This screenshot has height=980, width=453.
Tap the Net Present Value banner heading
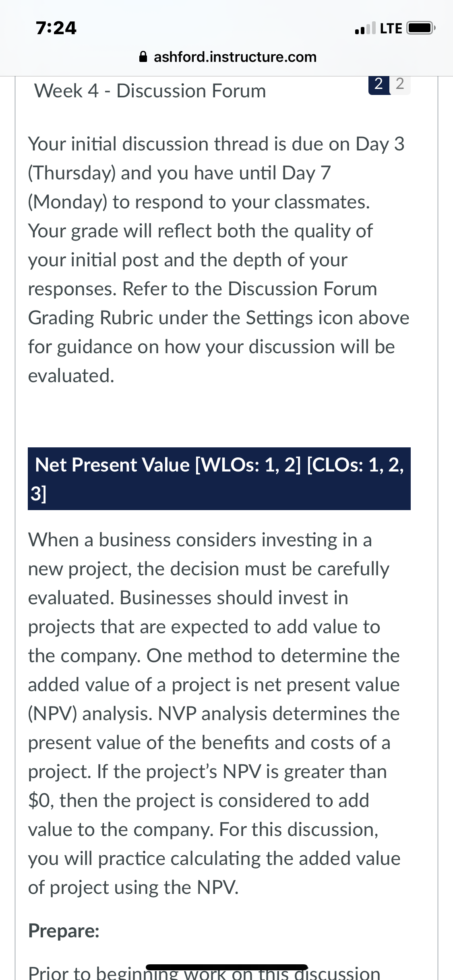pyautogui.click(x=219, y=478)
